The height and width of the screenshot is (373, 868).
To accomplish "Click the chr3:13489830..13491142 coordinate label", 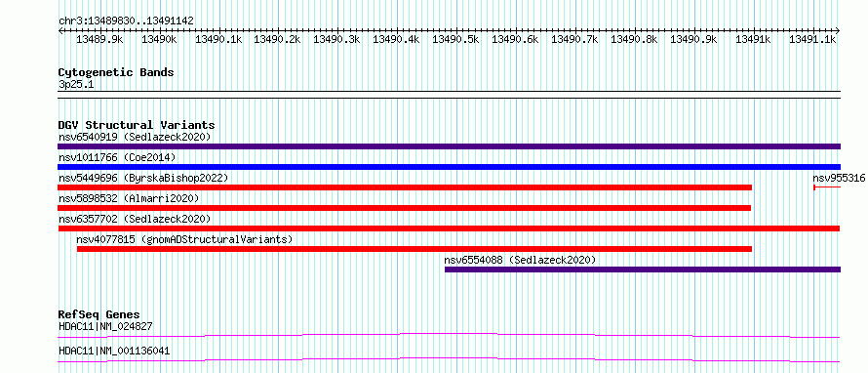I will tap(126, 21).
